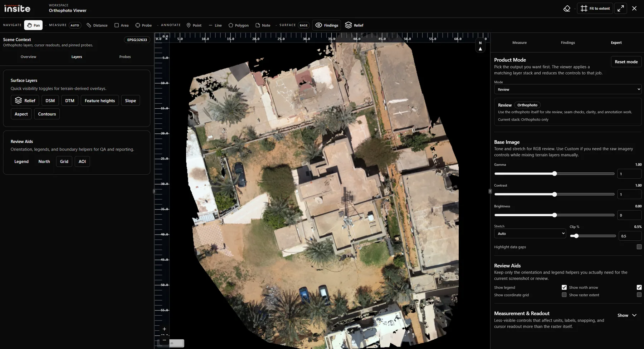This screenshot has width=644, height=349.
Task: Click Fit to extent
Action: coord(595,9)
